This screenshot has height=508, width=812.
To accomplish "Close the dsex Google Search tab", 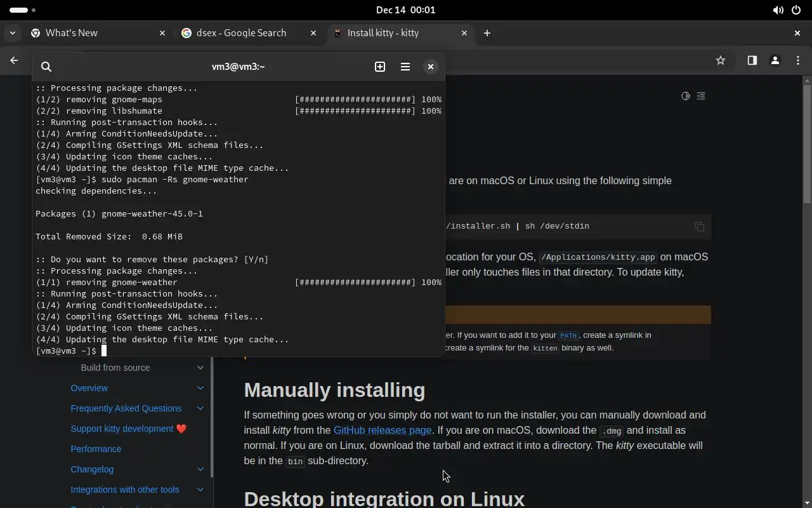I will (x=313, y=33).
